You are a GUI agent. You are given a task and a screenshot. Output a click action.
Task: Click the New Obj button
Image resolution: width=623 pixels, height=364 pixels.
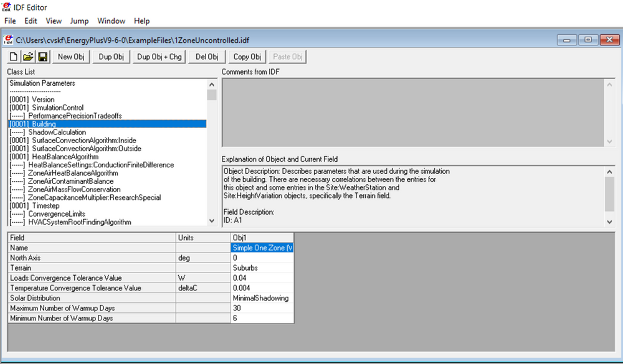tap(70, 56)
